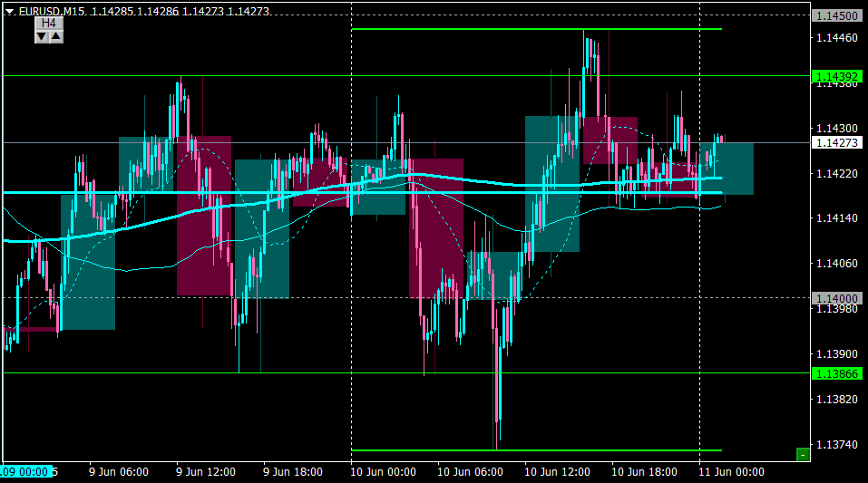Viewport: 868px width, 483px height.
Task: Click the 1.14000 level label
Action: pyautogui.click(x=837, y=298)
